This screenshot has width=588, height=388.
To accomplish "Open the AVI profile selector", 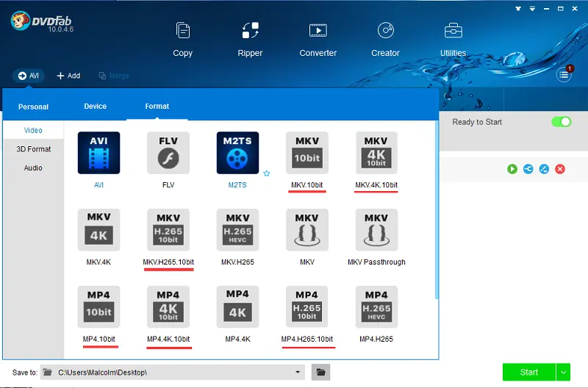I will click(29, 76).
